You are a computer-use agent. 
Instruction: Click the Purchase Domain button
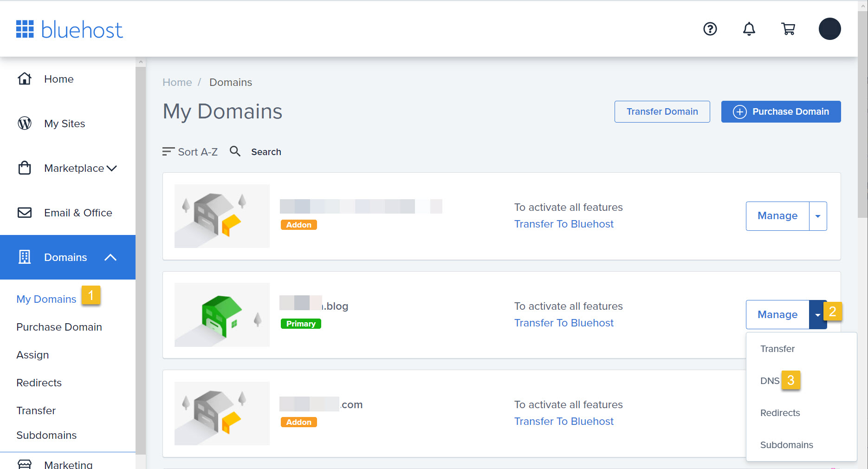(781, 112)
